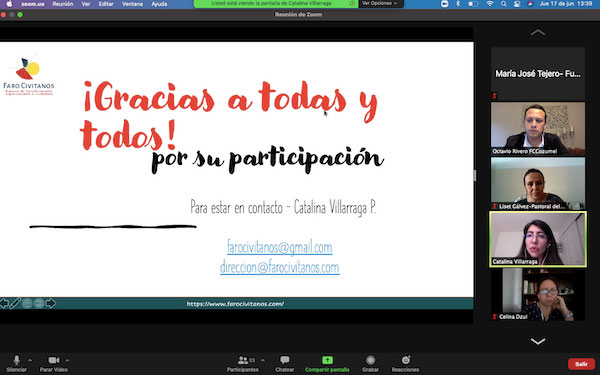Show next participants with down chevron
The height and width of the screenshot is (375, 600).
[x=538, y=341]
